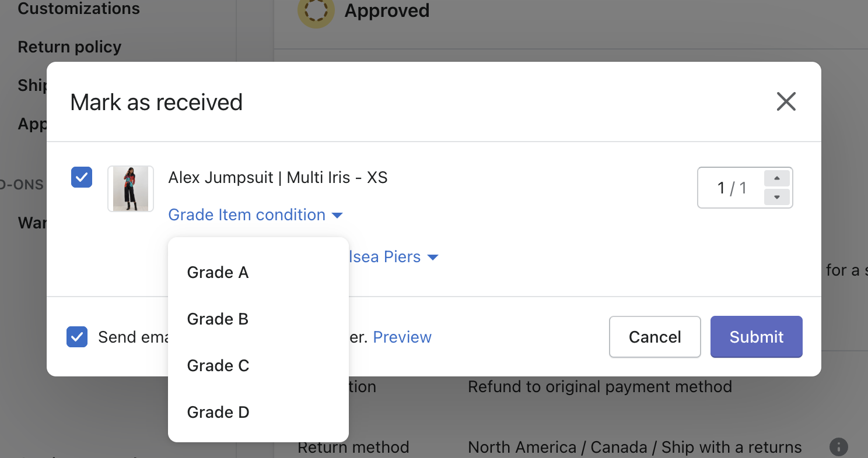
Task: Close the Mark as received dialog
Action: point(786,102)
